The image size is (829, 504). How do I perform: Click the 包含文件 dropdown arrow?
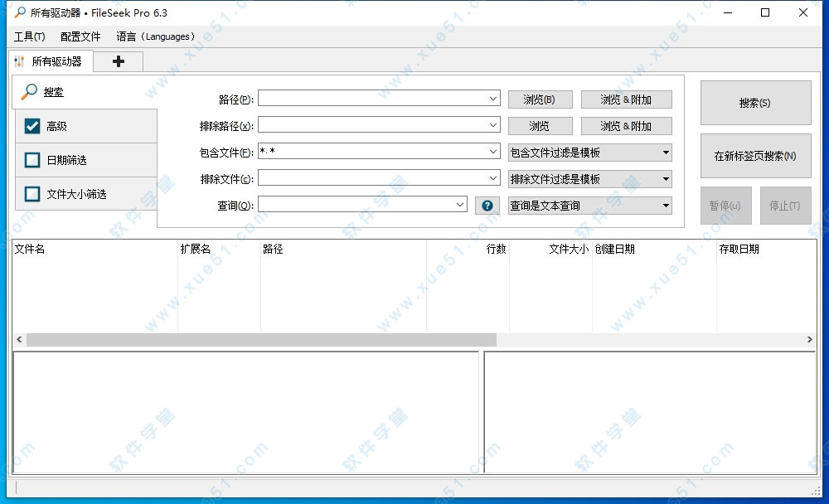[494, 152]
